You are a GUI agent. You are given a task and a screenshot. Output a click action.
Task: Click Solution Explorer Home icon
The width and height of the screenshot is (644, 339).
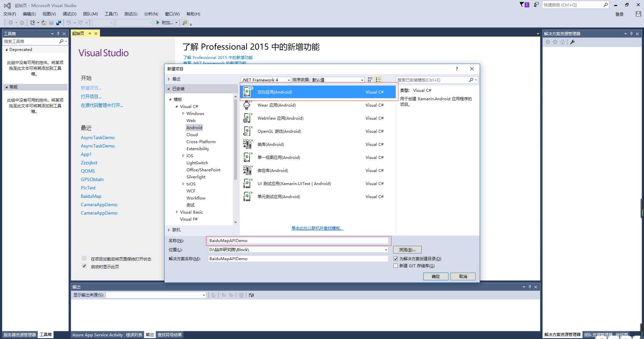[x=562, y=42]
